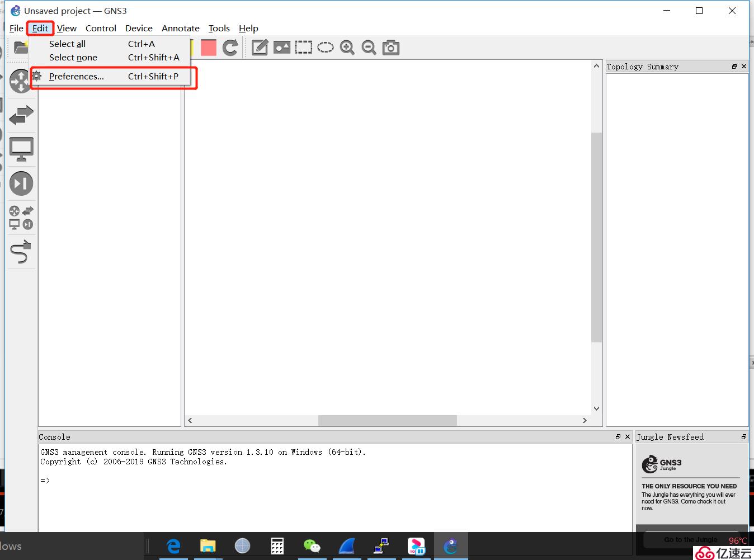Click the zoom out magnifier icon
754x560 pixels.
coord(369,48)
